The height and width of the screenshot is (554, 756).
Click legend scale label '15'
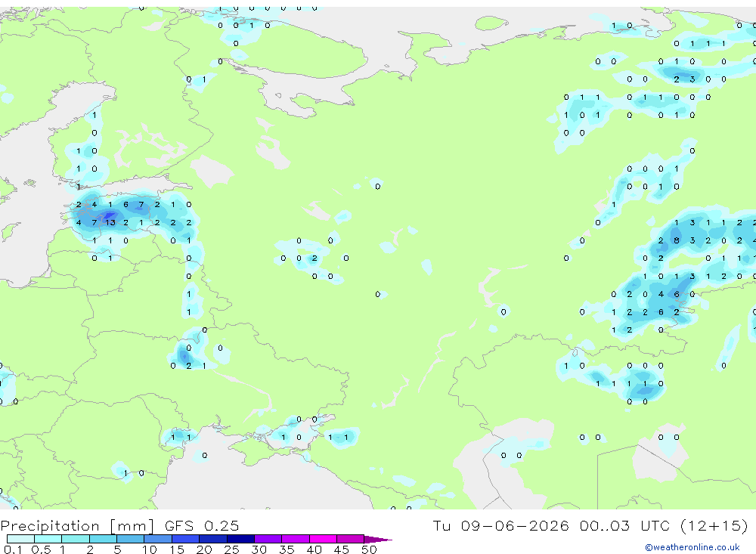point(177,549)
